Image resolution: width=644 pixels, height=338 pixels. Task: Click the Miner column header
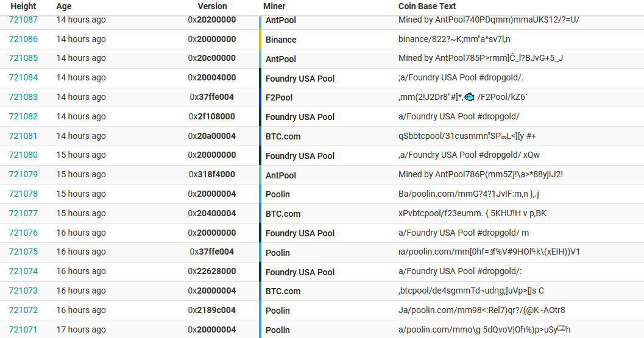(x=274, y=6)
